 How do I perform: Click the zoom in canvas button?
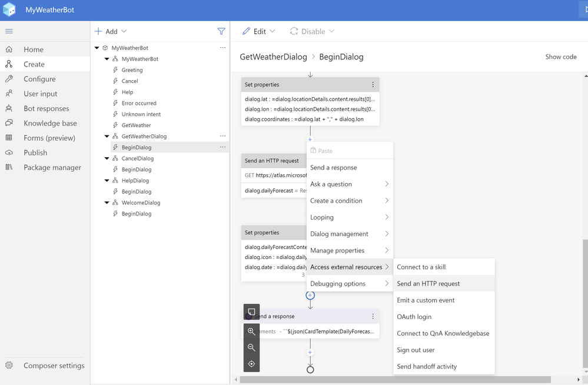(251, 331)
